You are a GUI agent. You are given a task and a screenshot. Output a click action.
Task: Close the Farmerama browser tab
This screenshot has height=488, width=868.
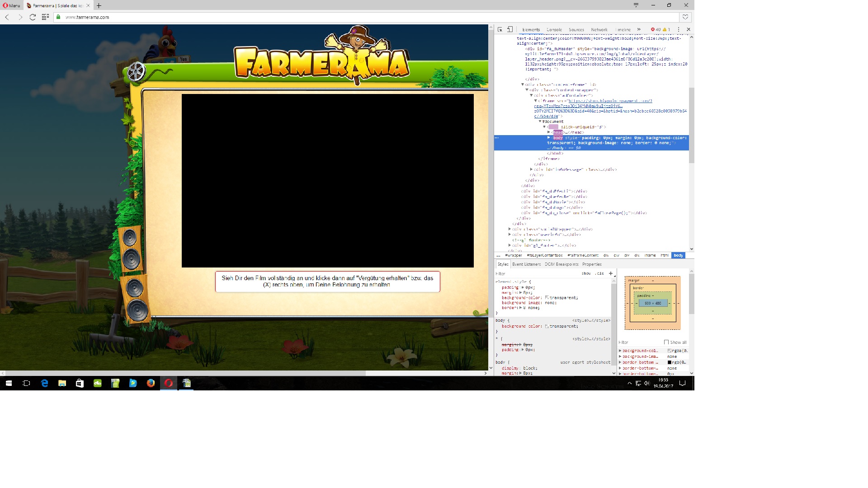88,5
